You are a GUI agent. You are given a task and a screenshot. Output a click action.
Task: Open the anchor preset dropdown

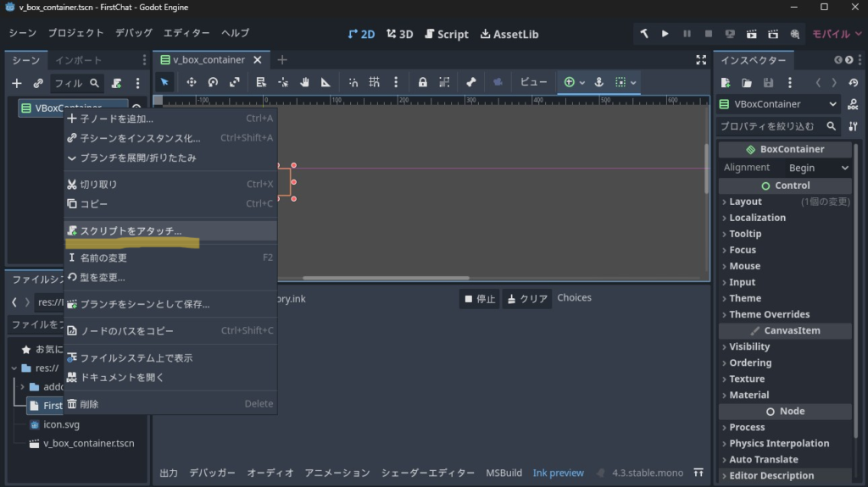pos(574,82)
